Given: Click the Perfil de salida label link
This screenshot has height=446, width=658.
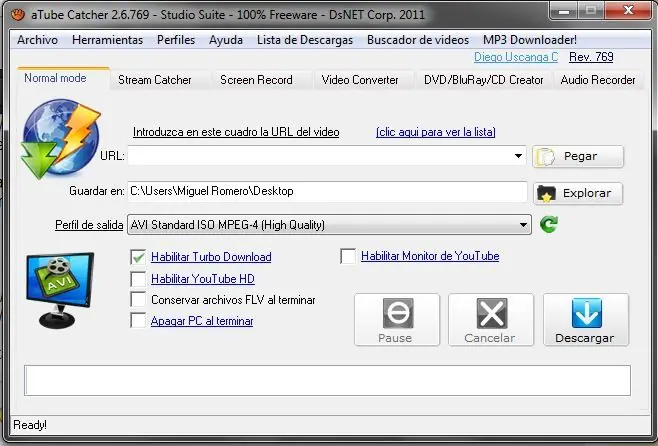Looking at the screenshot, I should pos(89,225).
